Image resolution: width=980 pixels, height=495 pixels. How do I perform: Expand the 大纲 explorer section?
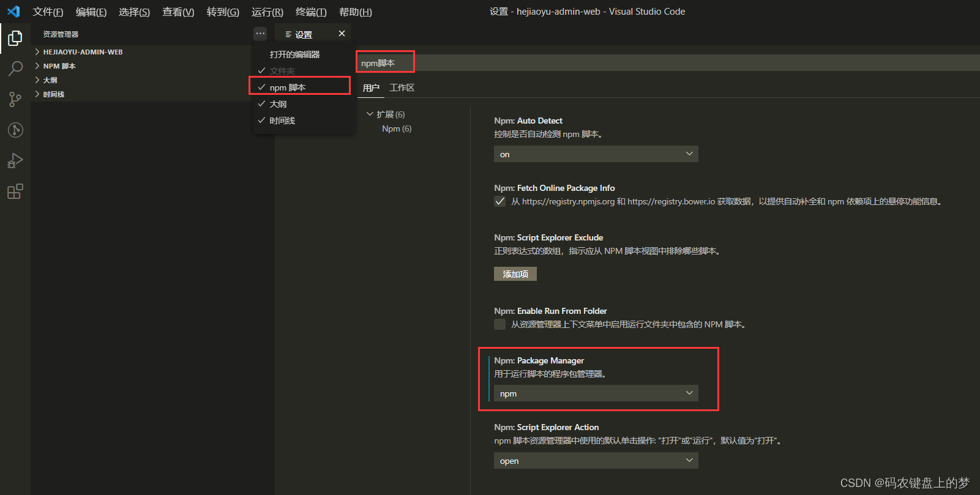pos(141,80)
